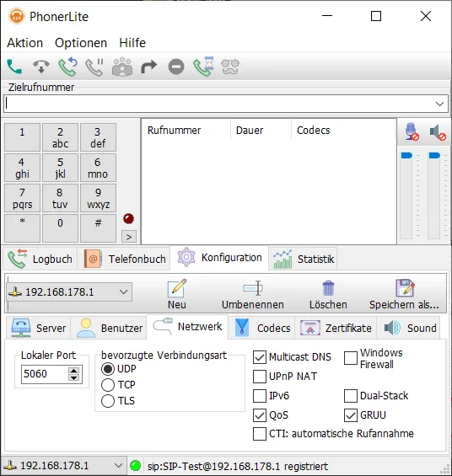Click the red record dot

(x=128, y=218)
